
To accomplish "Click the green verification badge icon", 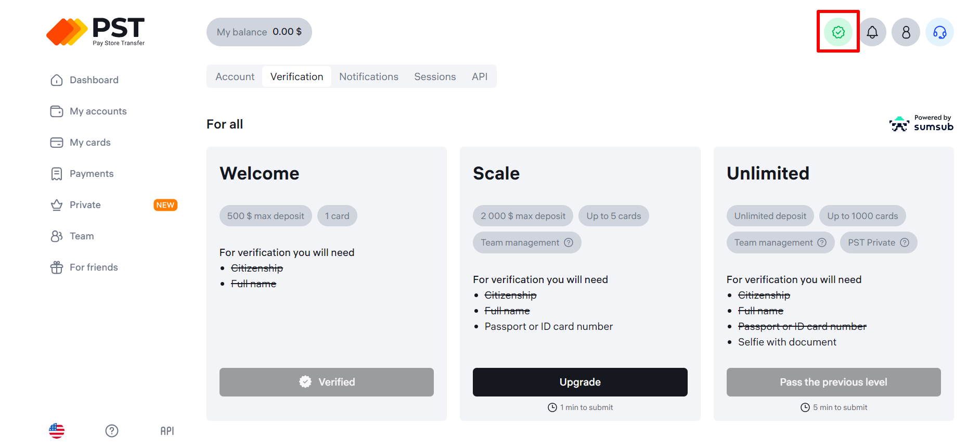I will pos(838,32).
